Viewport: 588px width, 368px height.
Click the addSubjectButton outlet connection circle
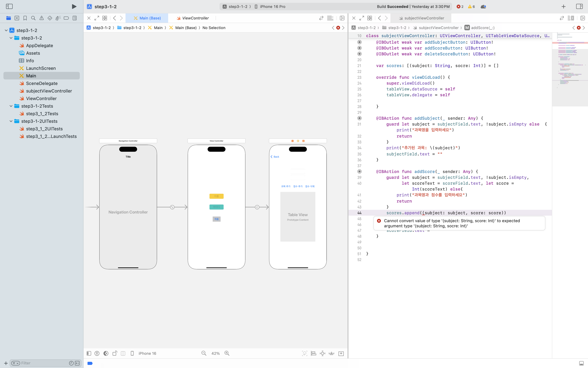click(359, 42)
